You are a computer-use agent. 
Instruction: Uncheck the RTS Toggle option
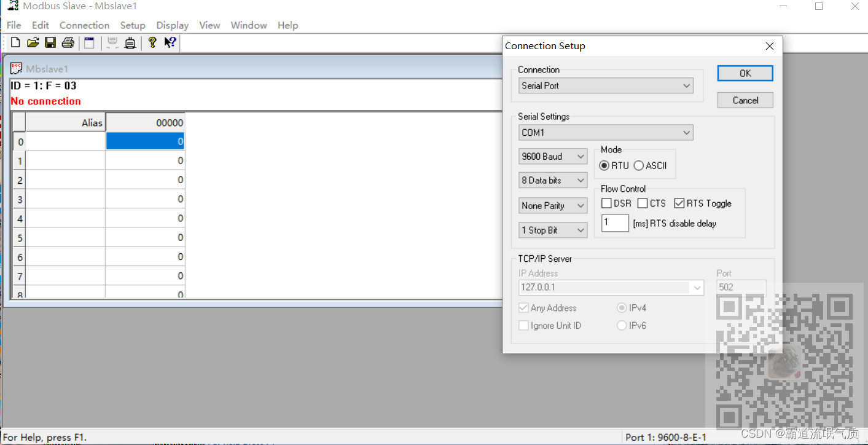click(x=679, y=203)
